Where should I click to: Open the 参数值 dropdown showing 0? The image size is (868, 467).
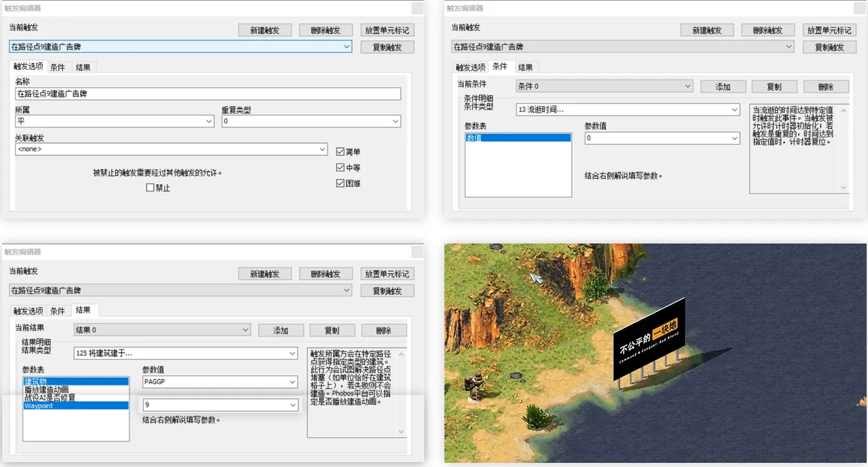662,138
